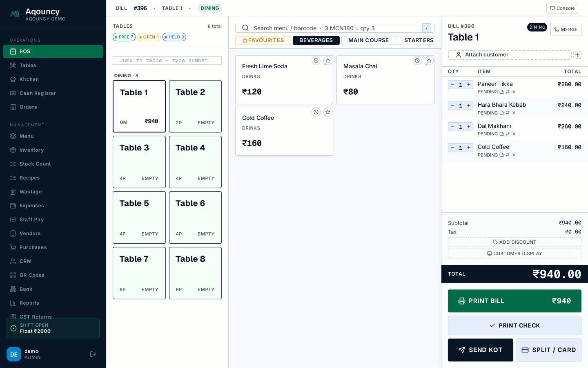Screen dimensions: 588x368
Task: Filter tables by FREE status
Action: (x=124, y=37)
